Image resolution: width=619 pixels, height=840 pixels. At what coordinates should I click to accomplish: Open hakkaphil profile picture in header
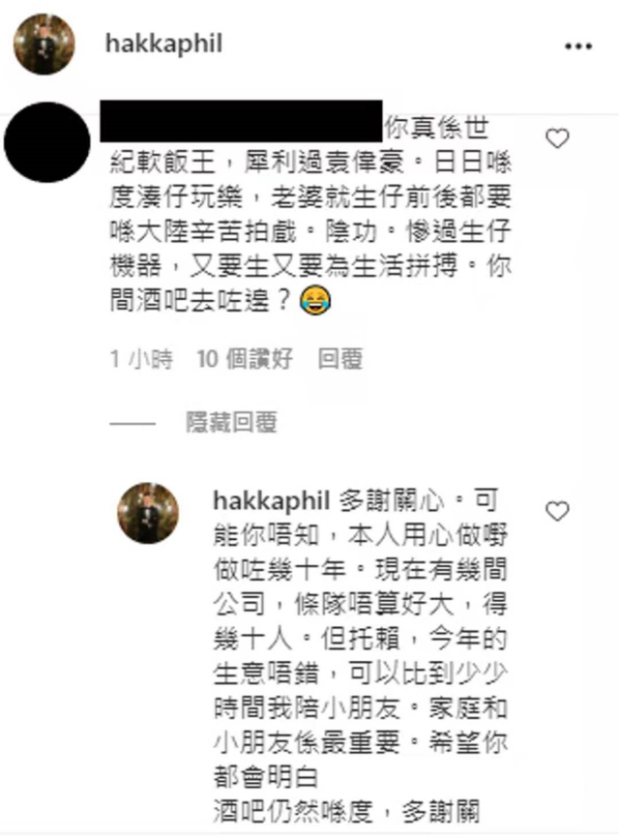[44, 44]
